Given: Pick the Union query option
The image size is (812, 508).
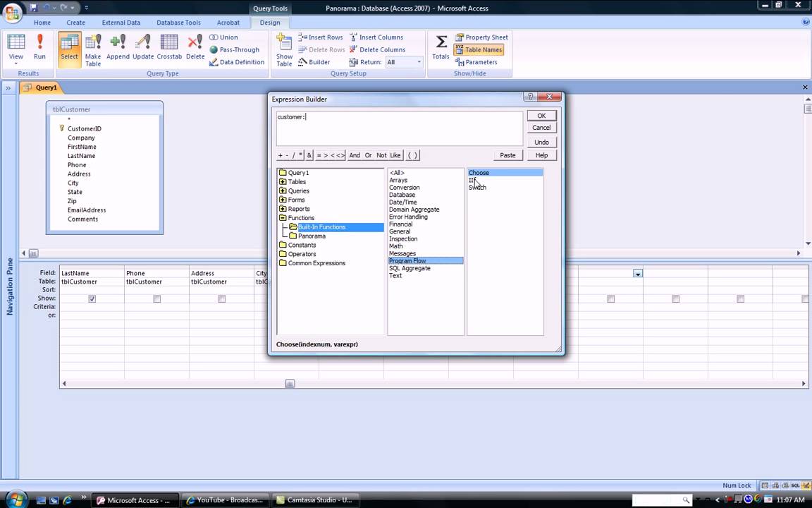Looking at the screenshot, I should click(223, 37).
